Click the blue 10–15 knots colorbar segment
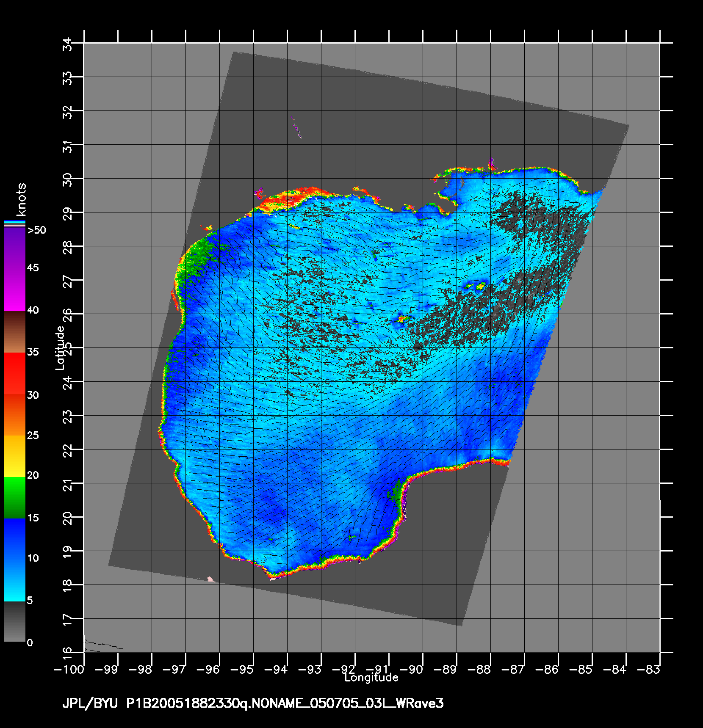Viewport: 703px width, 728px height. point(15,539)
